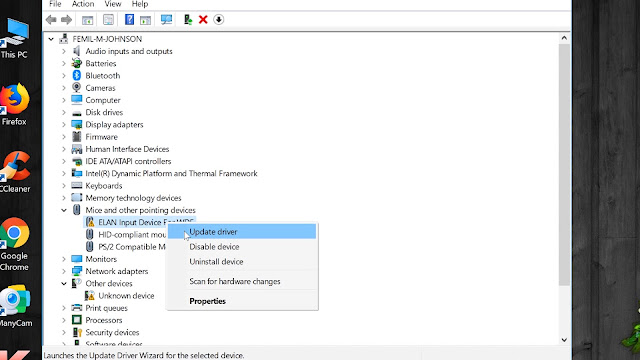Click the Print queues printer icon
The height and width of the screenshot is (360, 640).
tap(77, 308)
